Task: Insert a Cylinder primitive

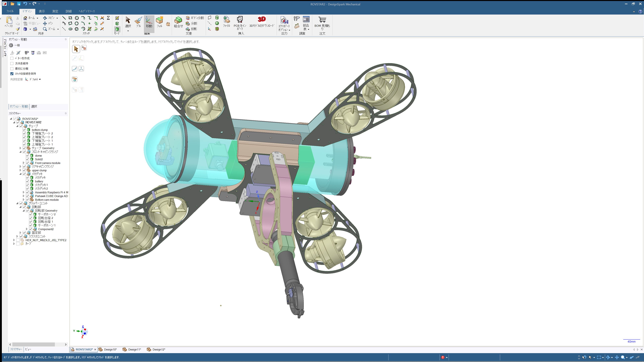Action: (x=217, y=18)
